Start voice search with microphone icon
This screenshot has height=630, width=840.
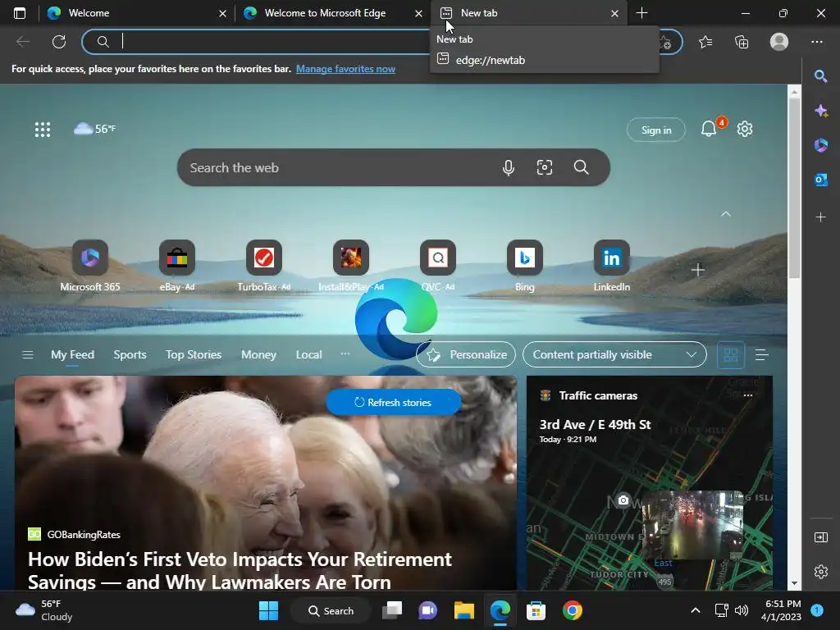click(x=509, y=167)
